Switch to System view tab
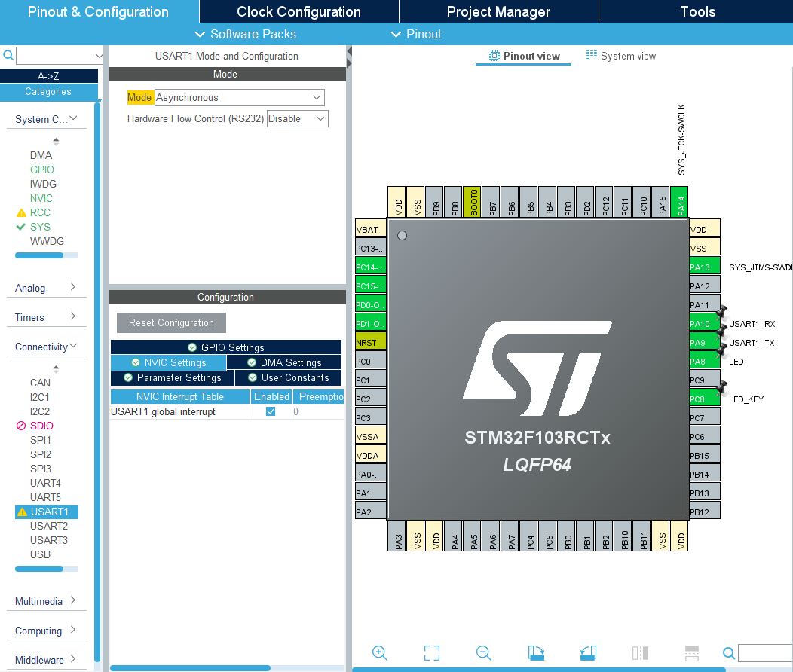Viewport: 793px width, 672px height. 621,56
